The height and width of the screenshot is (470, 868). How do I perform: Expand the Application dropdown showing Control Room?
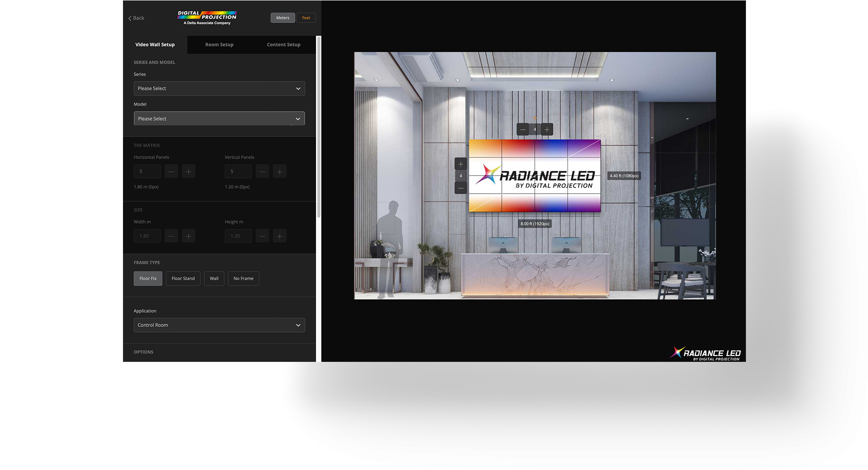[x=219, y=325]
